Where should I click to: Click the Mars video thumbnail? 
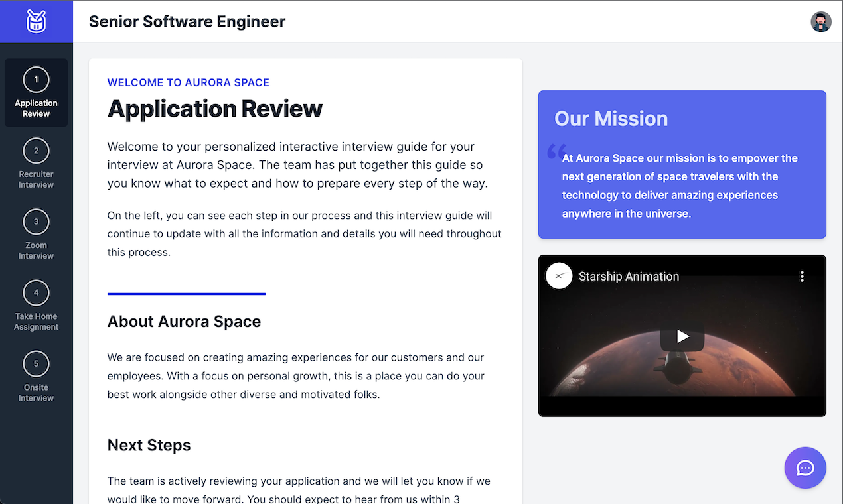tap(682, 336)
